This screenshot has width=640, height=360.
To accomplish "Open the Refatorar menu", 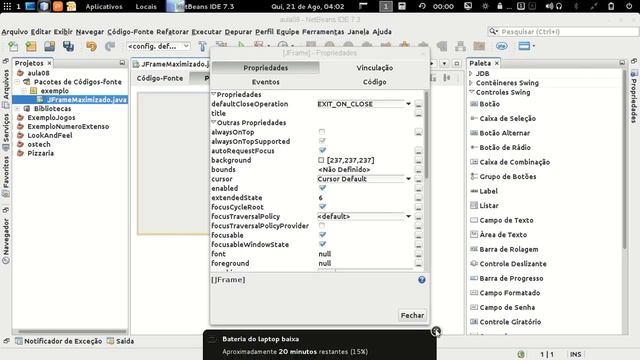I will tap(173, 31).
